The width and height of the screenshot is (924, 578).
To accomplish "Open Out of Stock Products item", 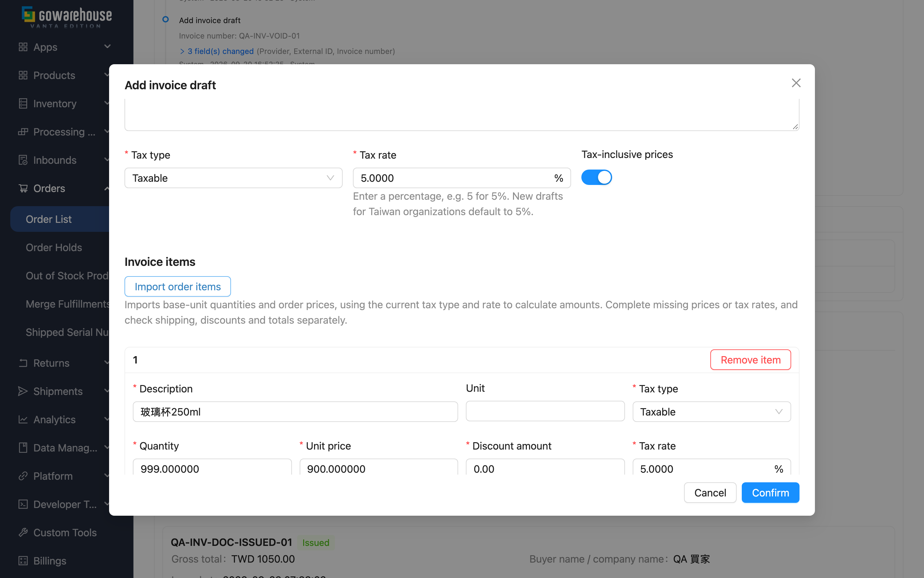I will click(67, 276).
